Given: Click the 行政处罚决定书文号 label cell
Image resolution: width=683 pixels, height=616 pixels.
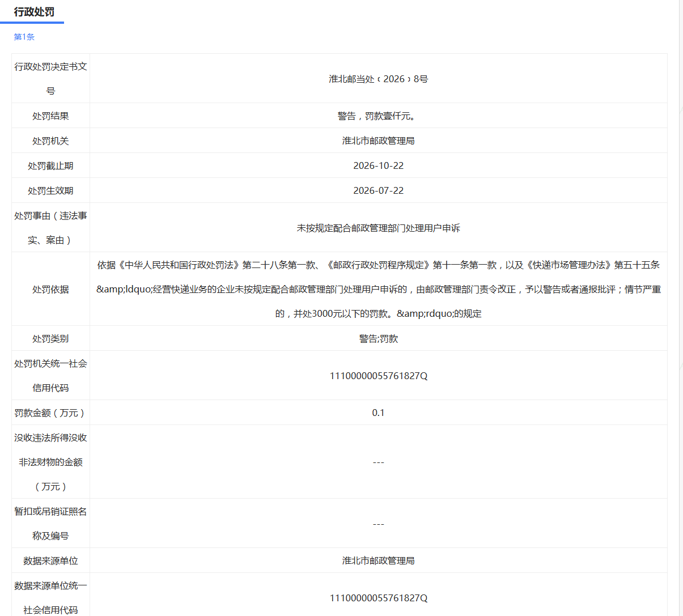Looking at the screenshot, I should pyautogui.click(x=50, y=79).
